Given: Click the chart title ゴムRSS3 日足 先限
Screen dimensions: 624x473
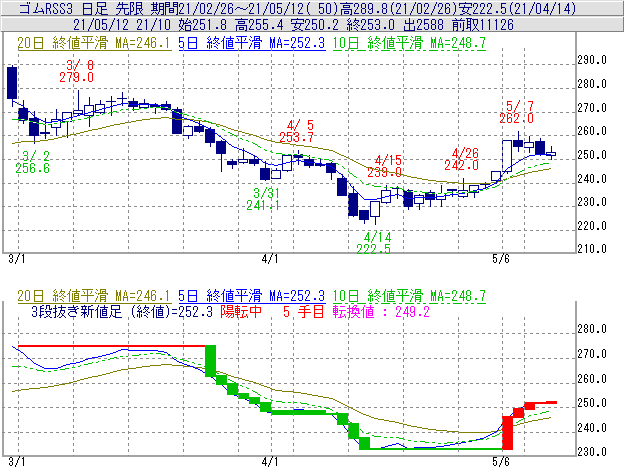Looking at the screenshot, I should coord(82,8).
